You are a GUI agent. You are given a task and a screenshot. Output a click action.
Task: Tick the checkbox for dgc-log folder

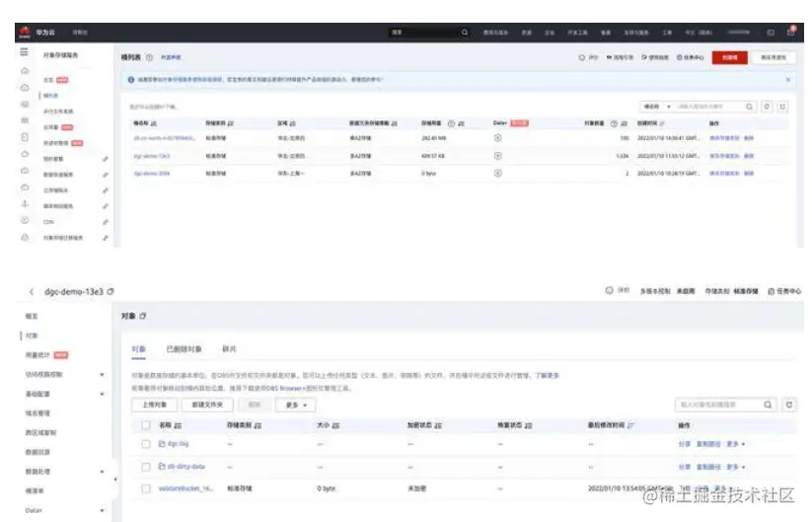click(146, 444)
